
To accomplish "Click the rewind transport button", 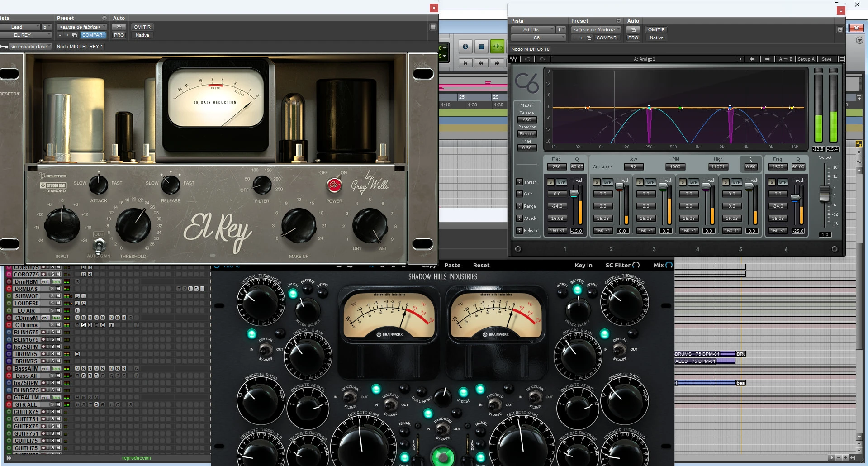I will [x=481, y=63].
